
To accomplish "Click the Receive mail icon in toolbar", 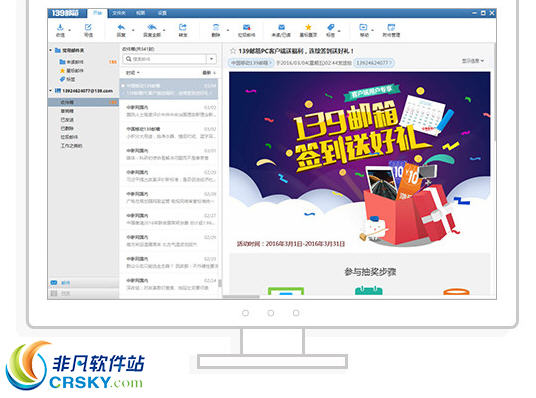I will tap(60, 27).
